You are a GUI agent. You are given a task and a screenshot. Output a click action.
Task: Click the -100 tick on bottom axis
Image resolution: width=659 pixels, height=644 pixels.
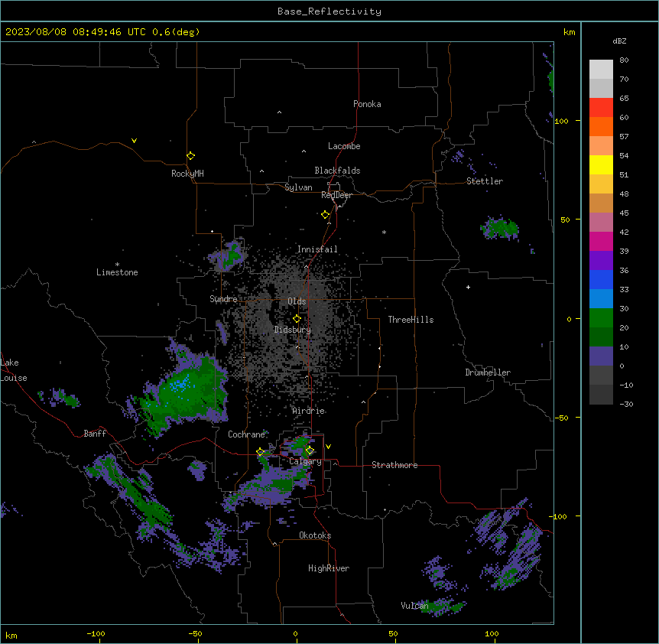pos(96,633)
